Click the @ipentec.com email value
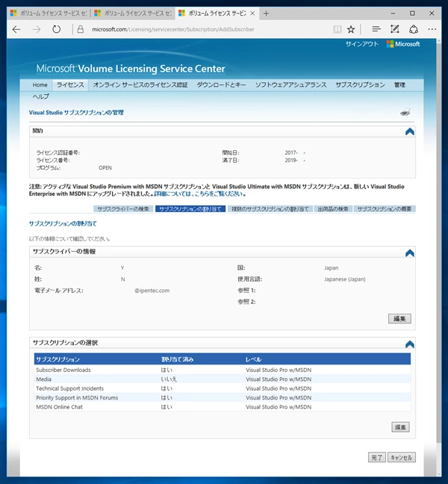 (152, 291)
